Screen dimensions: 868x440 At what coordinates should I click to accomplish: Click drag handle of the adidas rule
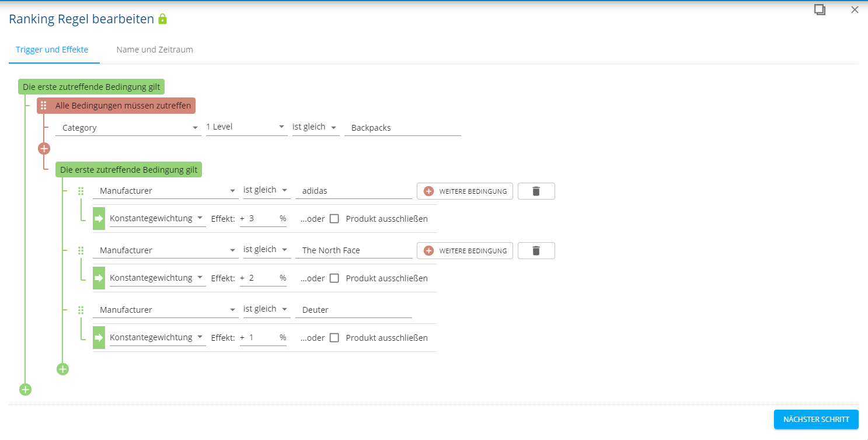click(81, 191)
